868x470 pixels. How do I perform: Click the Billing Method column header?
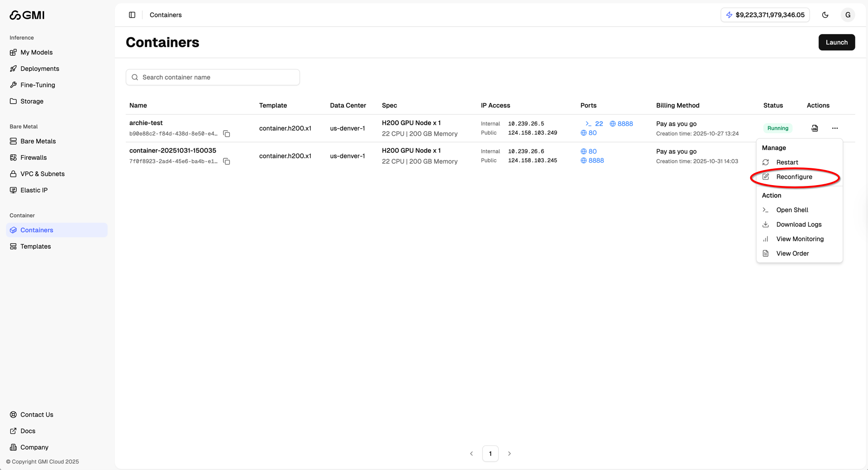pos(677,105)
